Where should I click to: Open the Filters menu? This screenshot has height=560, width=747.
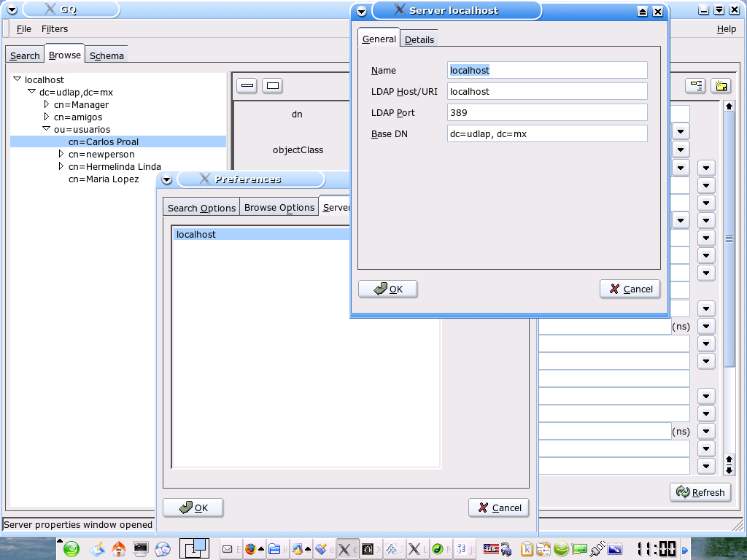55,29
